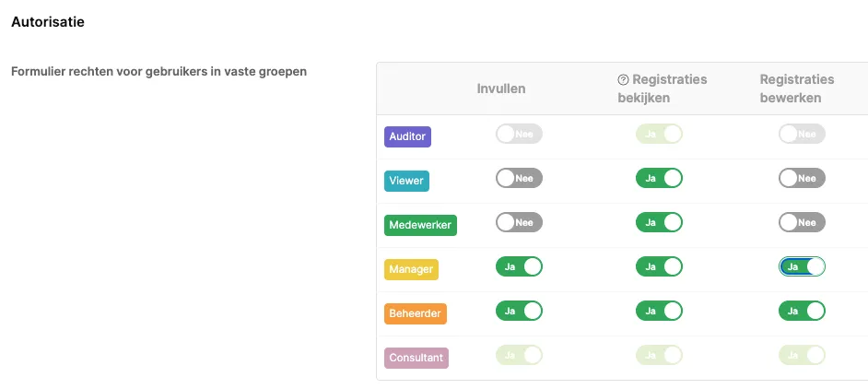868x389 pixels.
Task: Enable Invullen for Medewerker group
Action: click(519, 222)
